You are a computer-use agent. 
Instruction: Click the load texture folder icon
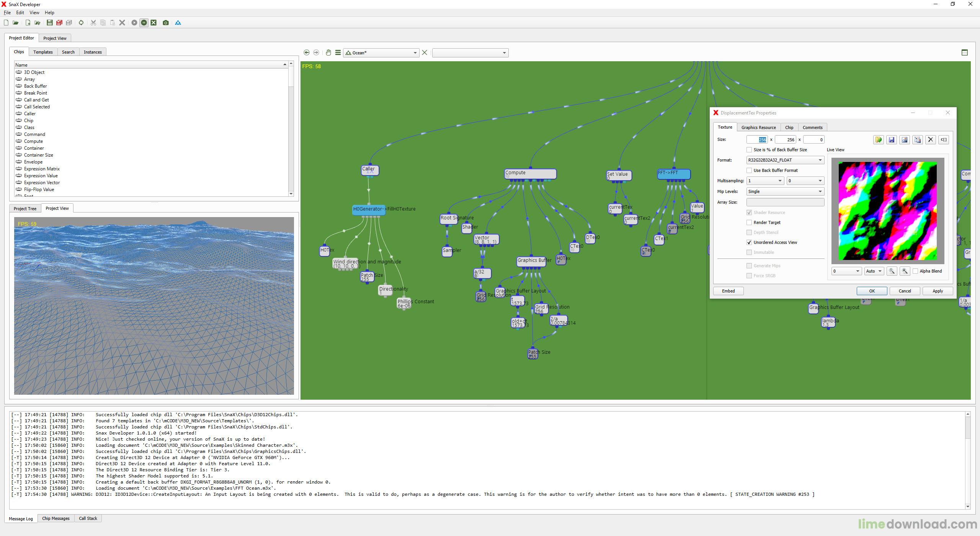(879, 140)
